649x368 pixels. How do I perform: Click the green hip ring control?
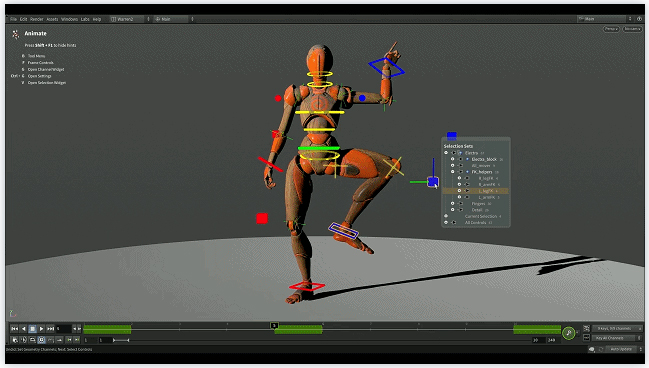pyautogui.click(x=319, y=148)
